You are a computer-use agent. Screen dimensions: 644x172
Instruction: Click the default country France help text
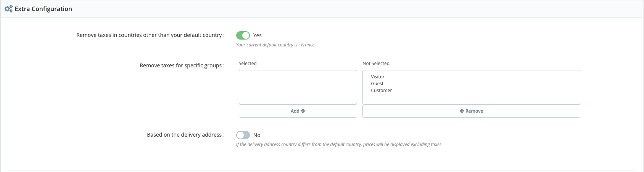click(x=275, y=45)
